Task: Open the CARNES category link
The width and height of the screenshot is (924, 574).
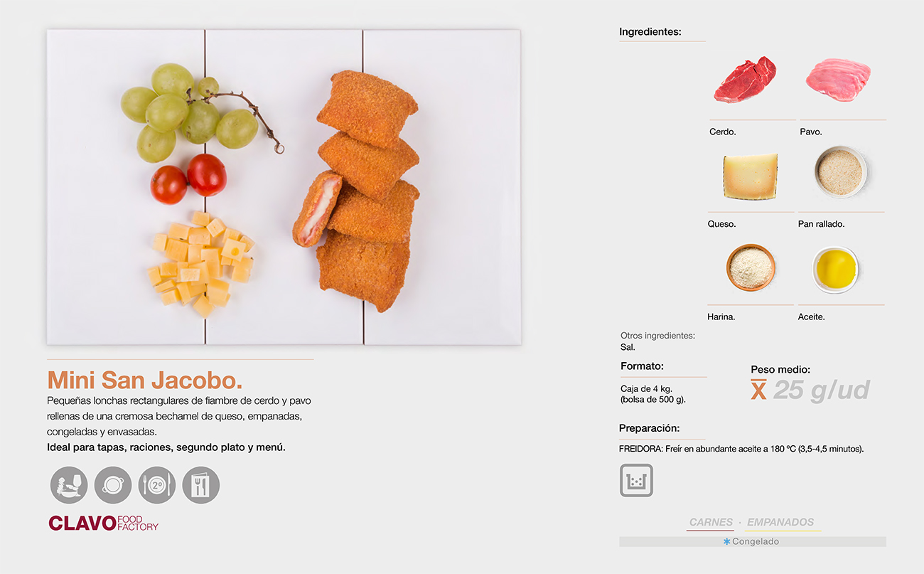Action: point(711,522)
